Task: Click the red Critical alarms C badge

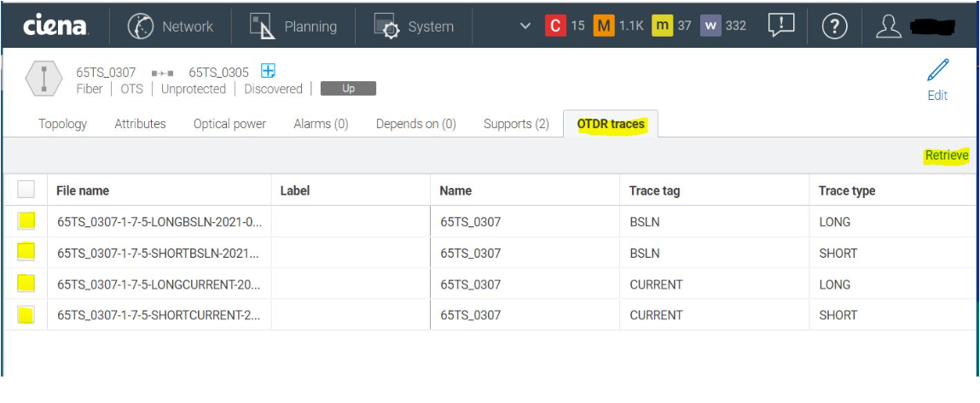Action: 555,26
